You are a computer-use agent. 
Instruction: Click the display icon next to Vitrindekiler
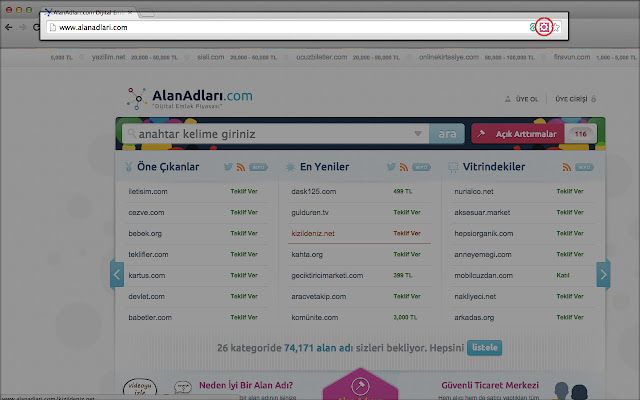tap(453, 167)
